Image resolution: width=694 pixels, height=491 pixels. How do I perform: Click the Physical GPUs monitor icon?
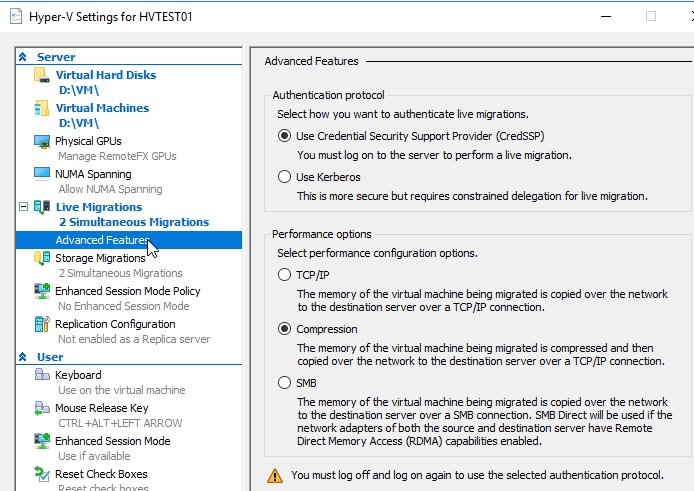point(41,141)
